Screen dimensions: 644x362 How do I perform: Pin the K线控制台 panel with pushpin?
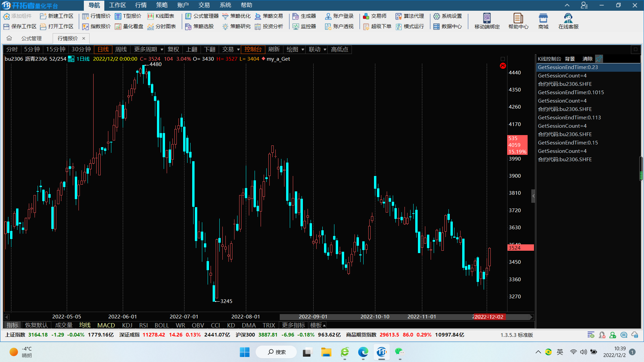(599, 59)
